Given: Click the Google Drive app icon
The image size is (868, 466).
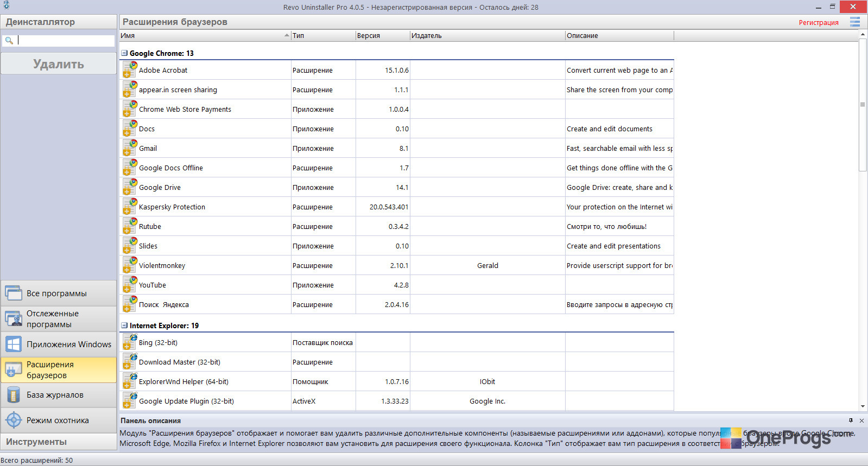Looking at the screenshot, I should point(129,187).
